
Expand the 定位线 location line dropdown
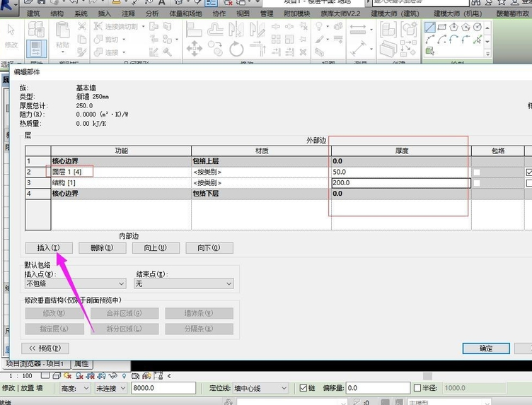[x=259, y=388]
